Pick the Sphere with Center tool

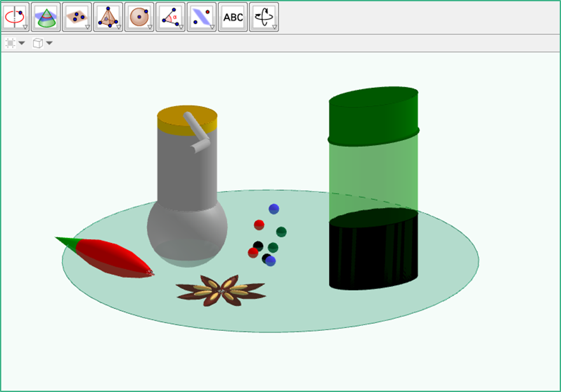(139, 17)
